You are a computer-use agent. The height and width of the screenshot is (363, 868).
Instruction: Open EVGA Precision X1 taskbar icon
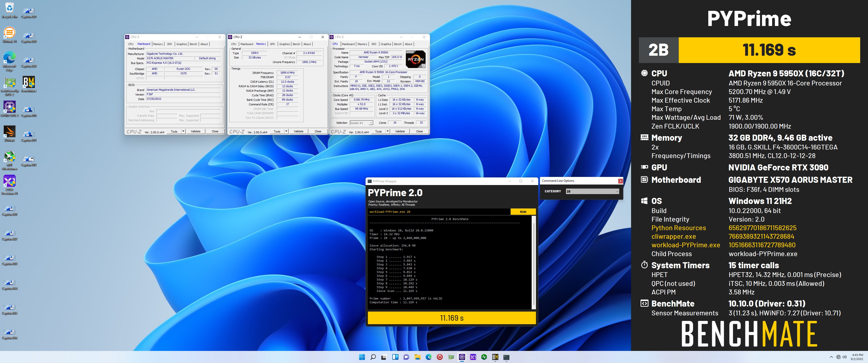coord(473,357)
